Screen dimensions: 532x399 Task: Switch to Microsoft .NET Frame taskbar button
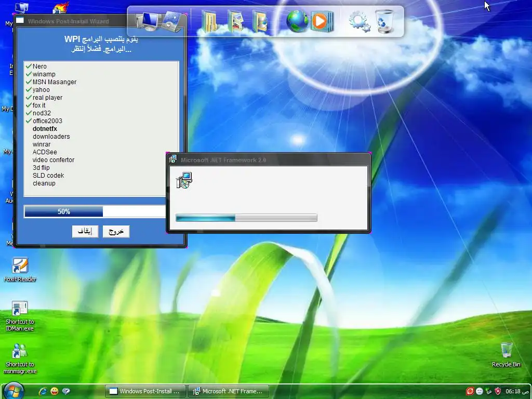[x=229, y=391]
